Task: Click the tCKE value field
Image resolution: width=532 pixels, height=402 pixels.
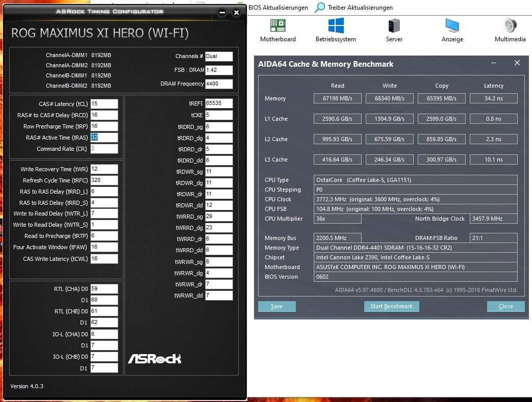Action: click(x=219, y=115)
